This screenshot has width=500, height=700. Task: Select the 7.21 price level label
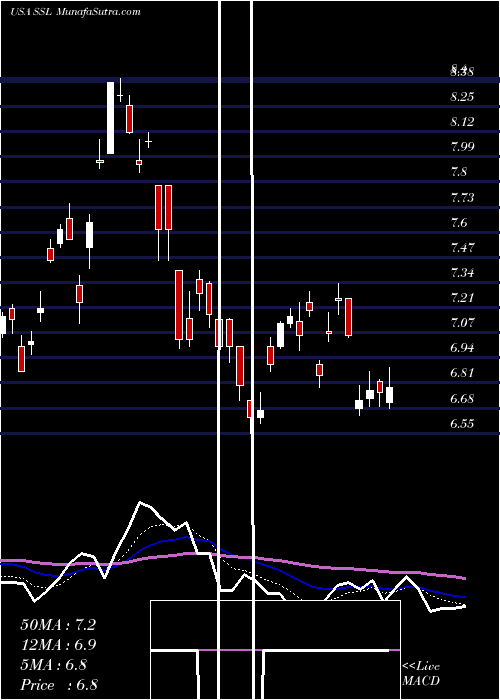[462, 297]
